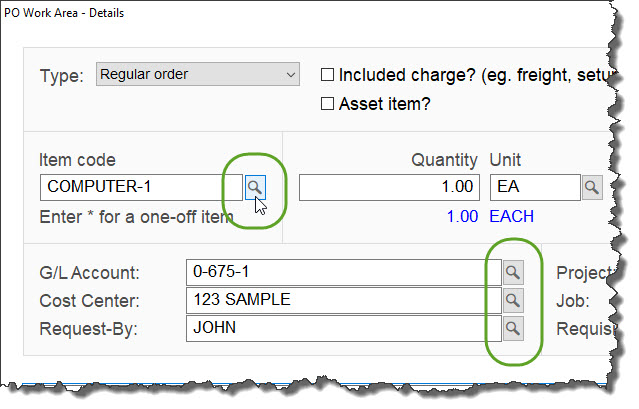Expand the Type dropdown showing Regular order
The image size is (639, 409).
(198, 75)
